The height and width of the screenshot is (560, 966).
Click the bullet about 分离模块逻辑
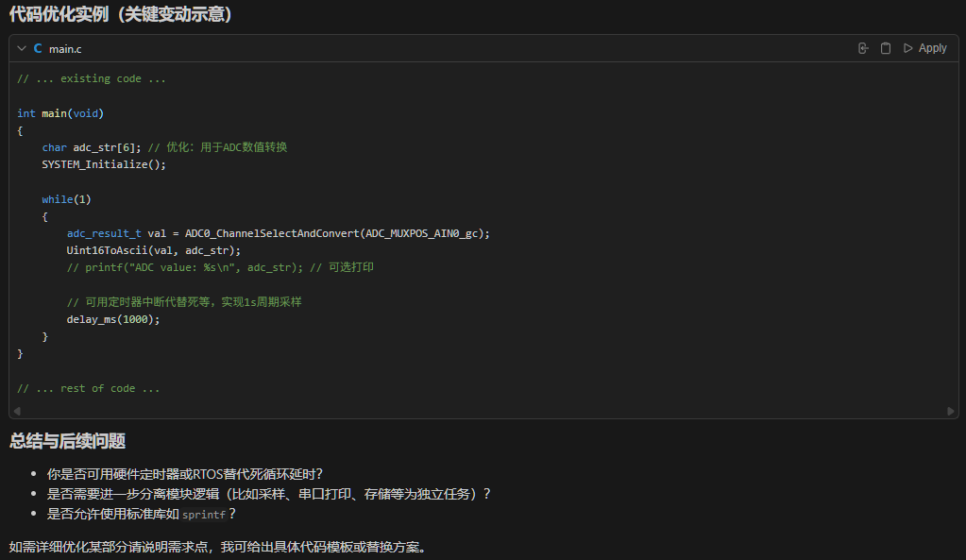click(268, 494)
